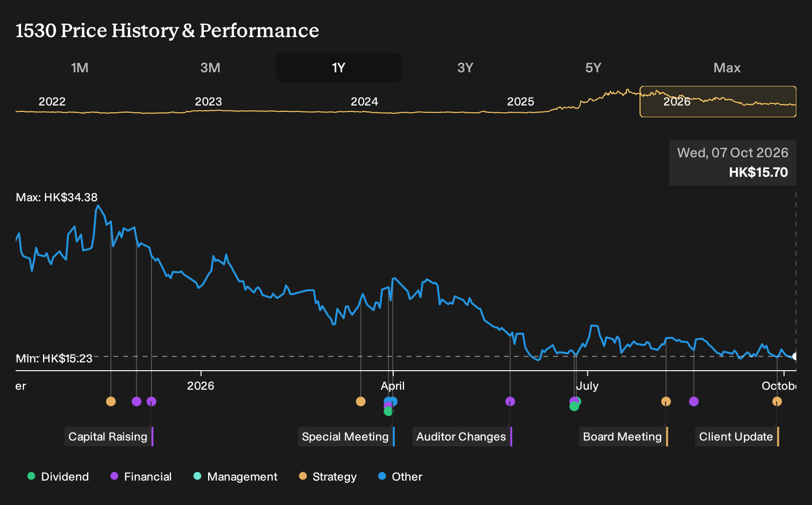Click the 2024 label in overview timeline
The image size is (812, 505).
364,102
